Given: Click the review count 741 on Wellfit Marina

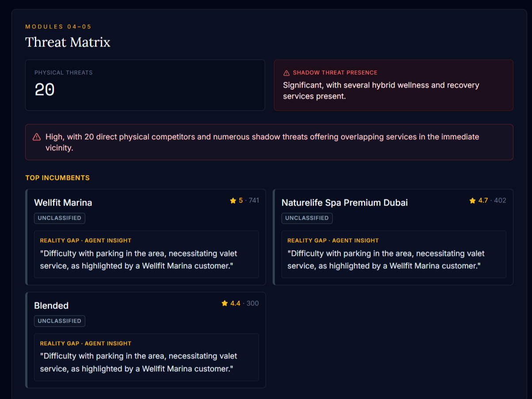Looking at the screenshot, I should click(254, 201).
